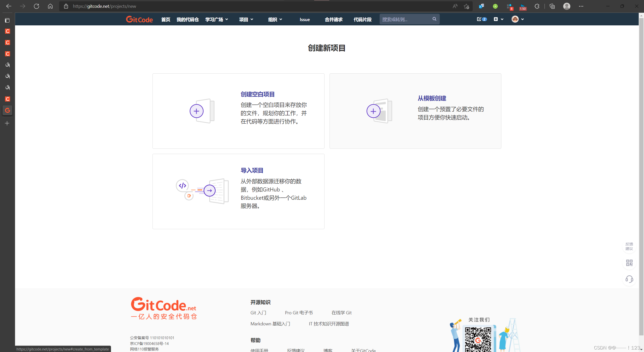Open a new browser tab with the plus icon
Image resolution: width=644 pixels, height=352 pixels.
tap(7, 123)
